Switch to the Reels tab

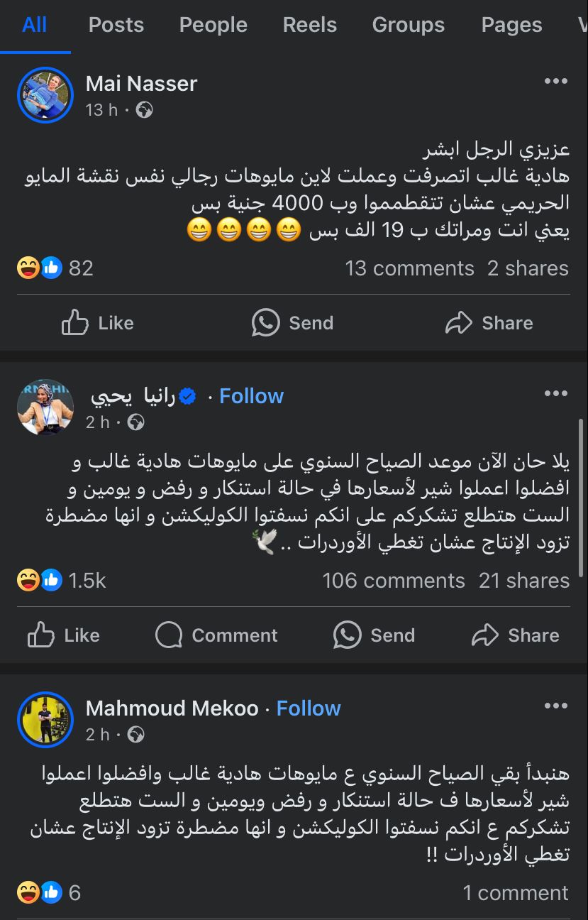tap(310, 26)
